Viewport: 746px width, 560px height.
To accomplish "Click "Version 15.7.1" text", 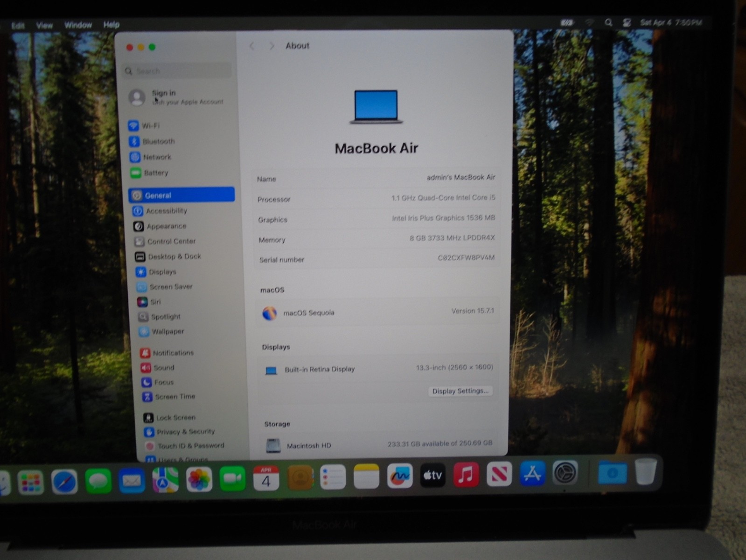I will [473, 311].
